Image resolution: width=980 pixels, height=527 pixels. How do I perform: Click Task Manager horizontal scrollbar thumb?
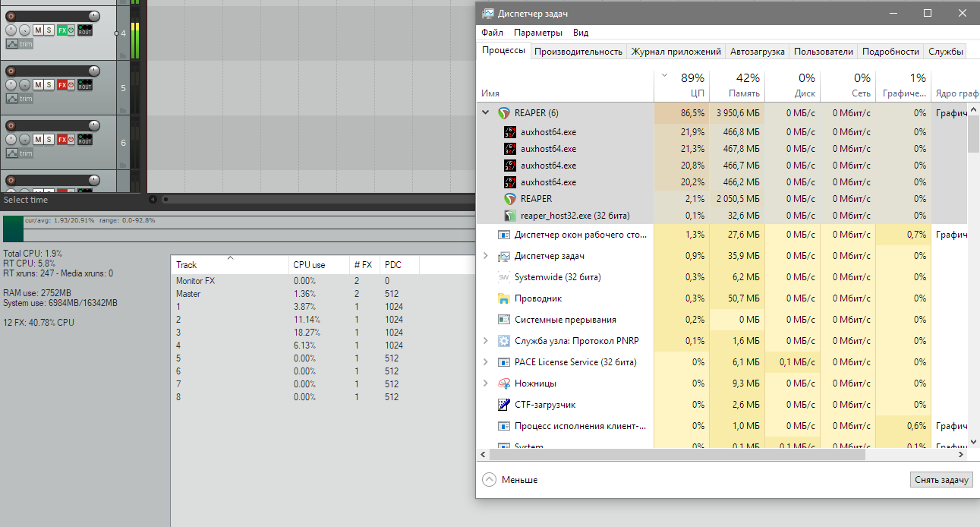tap(677, 454)
